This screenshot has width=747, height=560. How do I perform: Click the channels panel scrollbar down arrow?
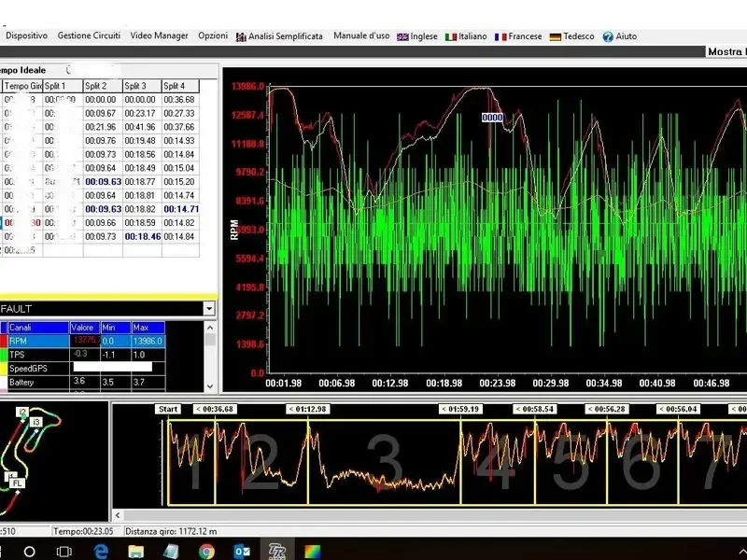pos(209,386)
